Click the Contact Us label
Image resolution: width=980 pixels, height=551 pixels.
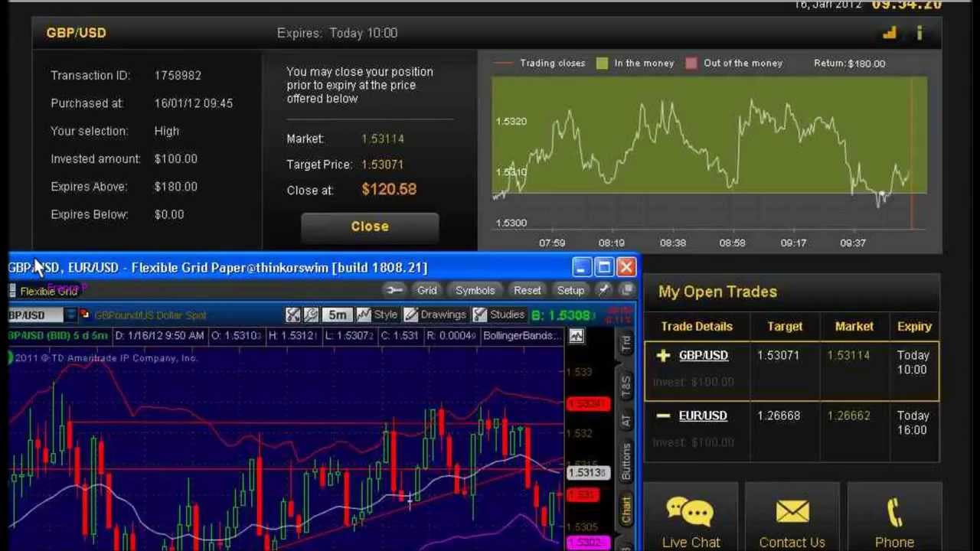tap(792, 542)
